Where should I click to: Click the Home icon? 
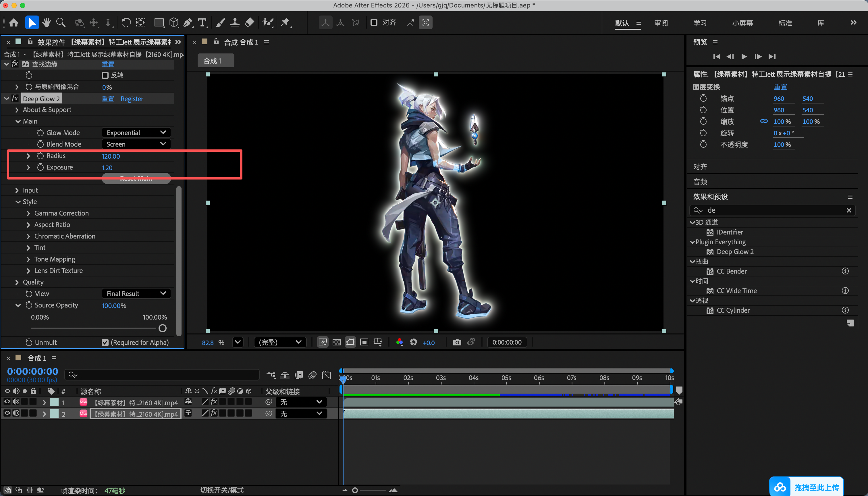pos(14,23)
